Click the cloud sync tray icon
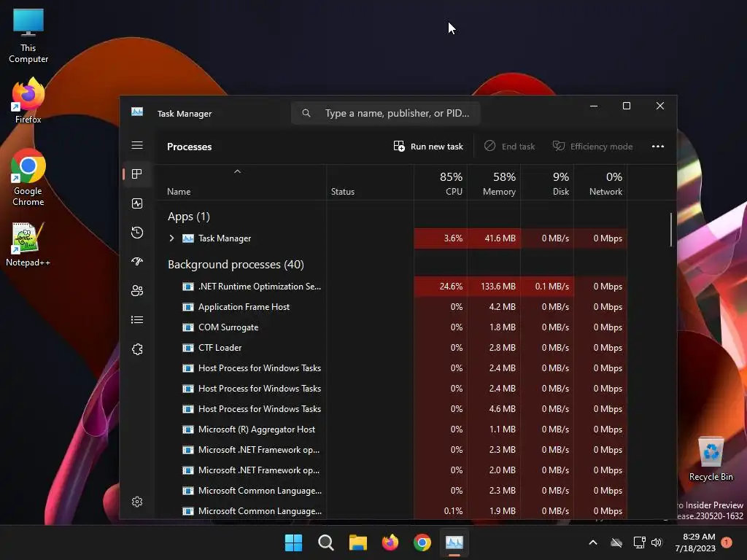Screen dimensions: 747x560 pos(616,542)
